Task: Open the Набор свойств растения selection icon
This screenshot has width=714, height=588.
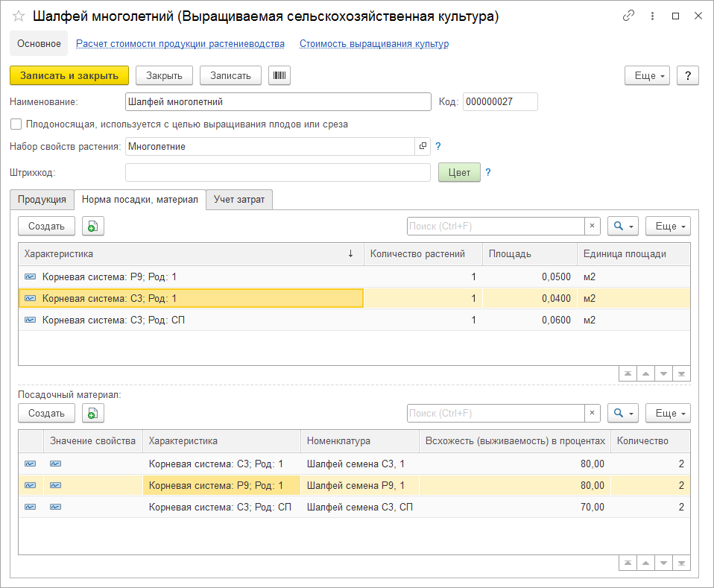Action: 423,147
